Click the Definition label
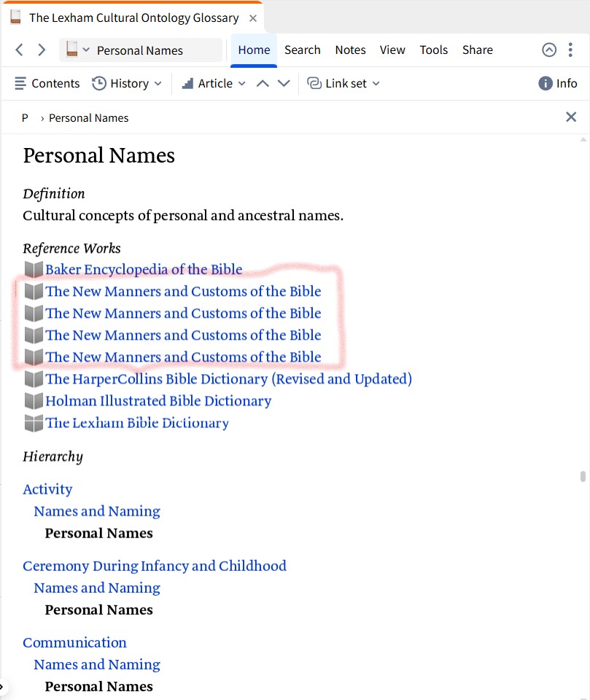The width and height of the screenshot is (590, 700). pos(53,193)
